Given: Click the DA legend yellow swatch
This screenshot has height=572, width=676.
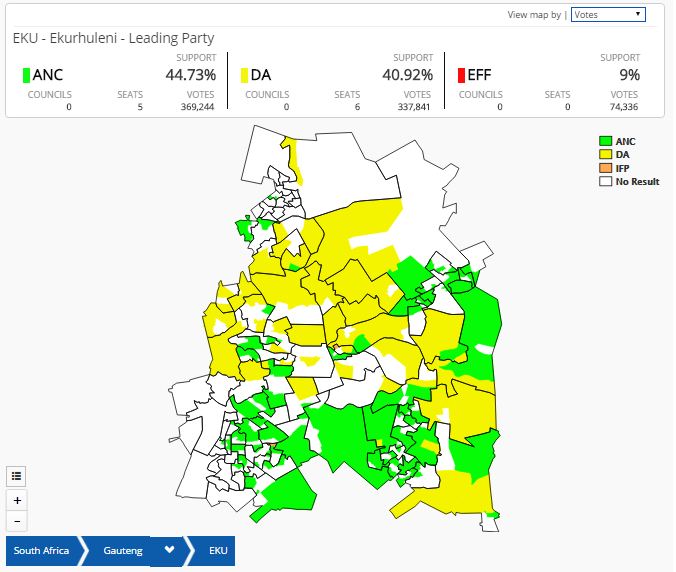Looking at the screenshot, I should (x=605, y=155).
